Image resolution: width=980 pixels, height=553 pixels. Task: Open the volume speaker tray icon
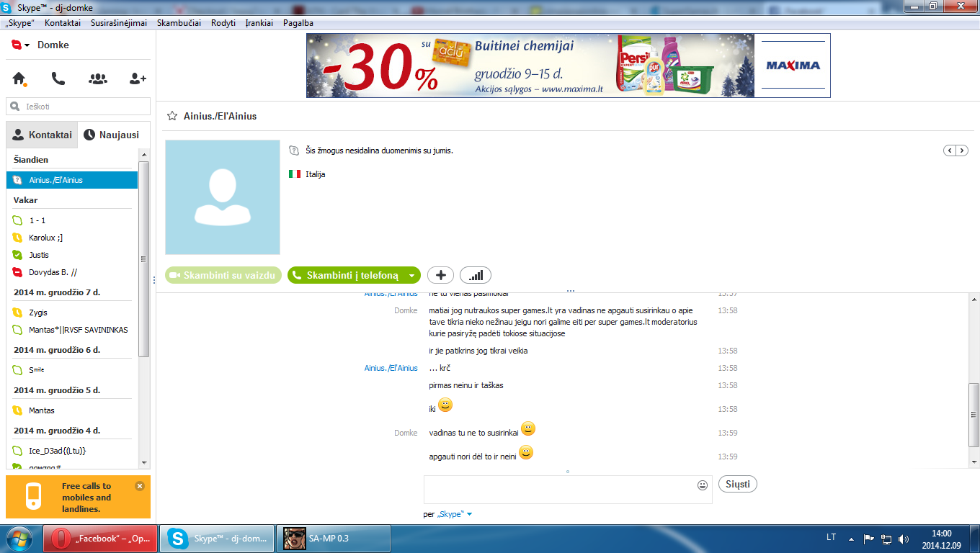click(x=904, y=539)
